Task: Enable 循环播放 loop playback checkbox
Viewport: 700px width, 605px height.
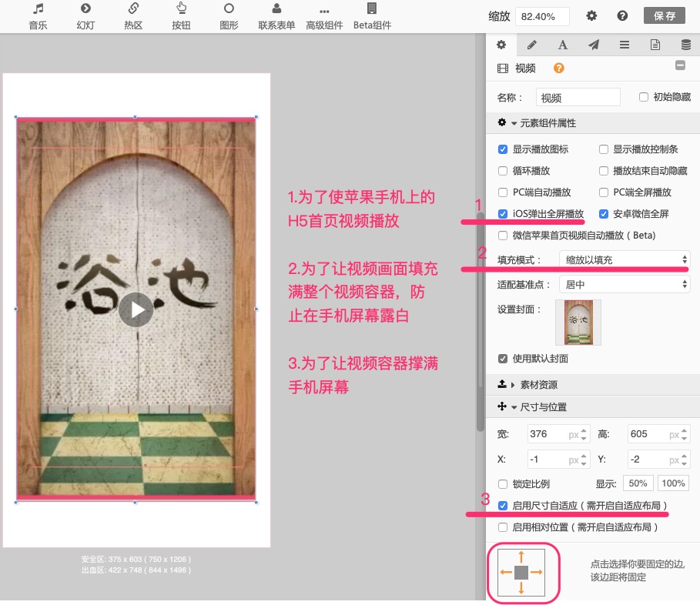Action: point(503,171)
